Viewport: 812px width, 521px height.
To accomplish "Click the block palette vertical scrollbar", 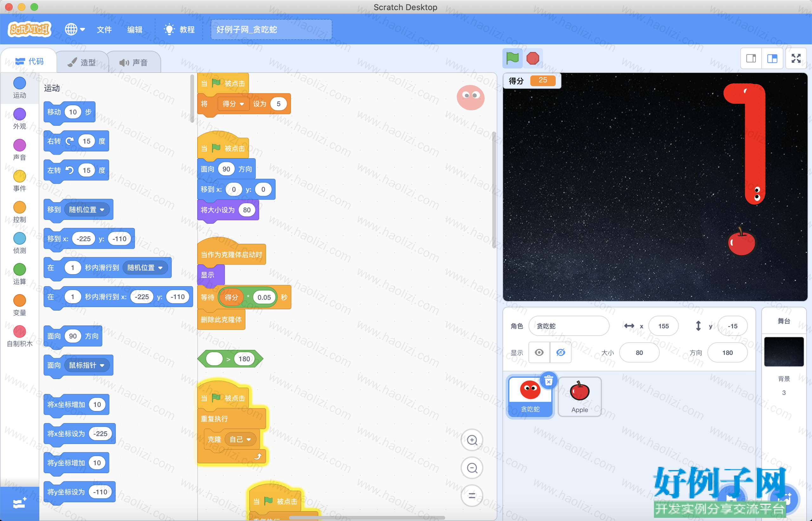I will click(192, 98).
